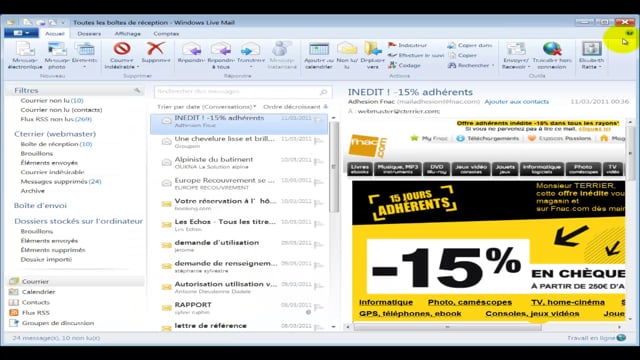Click Travailler hors connexion icon
Screen dimensions: 640x360
[x=552, y=49]
